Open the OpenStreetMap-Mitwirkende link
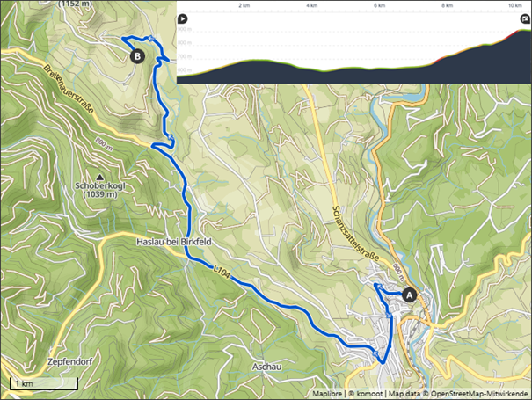This screenshot has height=400, width=532. pos(479,394)
